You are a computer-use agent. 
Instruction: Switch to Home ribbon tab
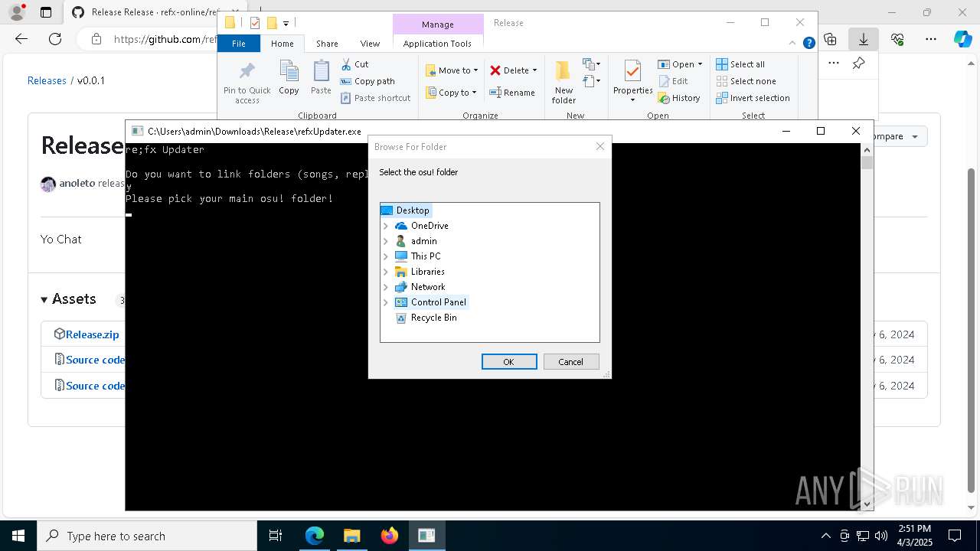pyautogui.click(x=282, y=44)
